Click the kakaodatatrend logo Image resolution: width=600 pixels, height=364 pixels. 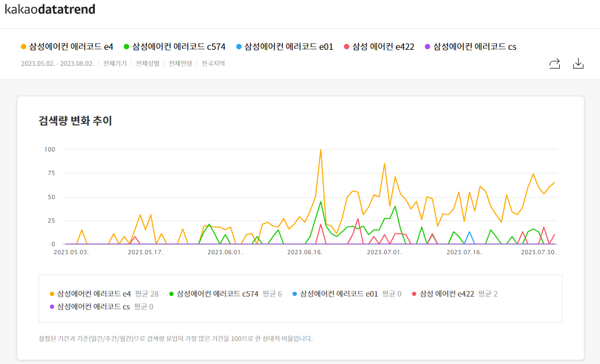click(50, 9)
